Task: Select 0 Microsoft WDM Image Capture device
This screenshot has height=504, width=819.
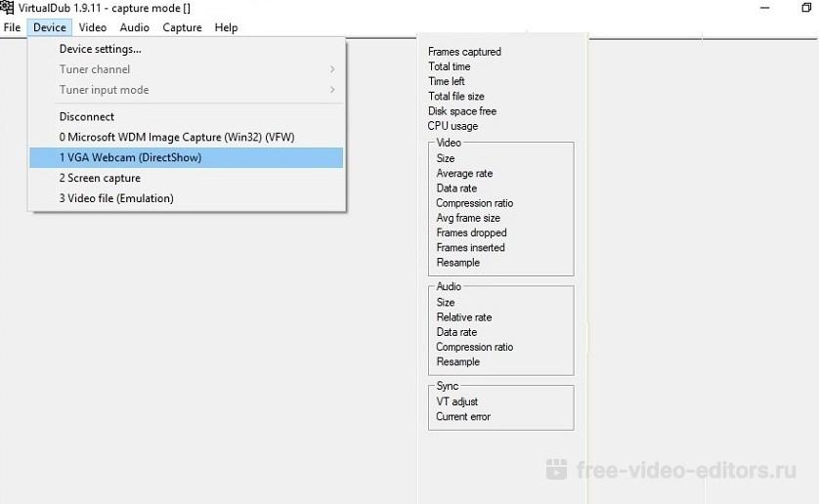Action: (x=187, y=137)
